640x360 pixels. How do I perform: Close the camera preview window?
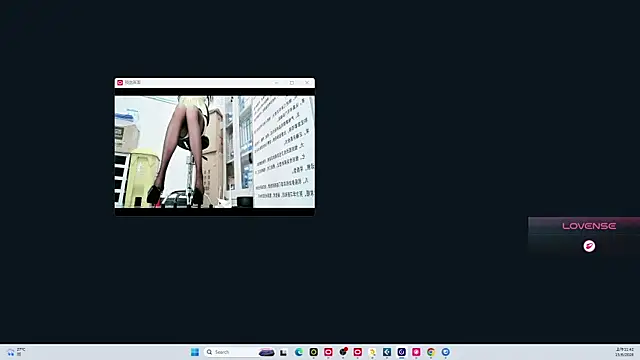pos(307,83)
